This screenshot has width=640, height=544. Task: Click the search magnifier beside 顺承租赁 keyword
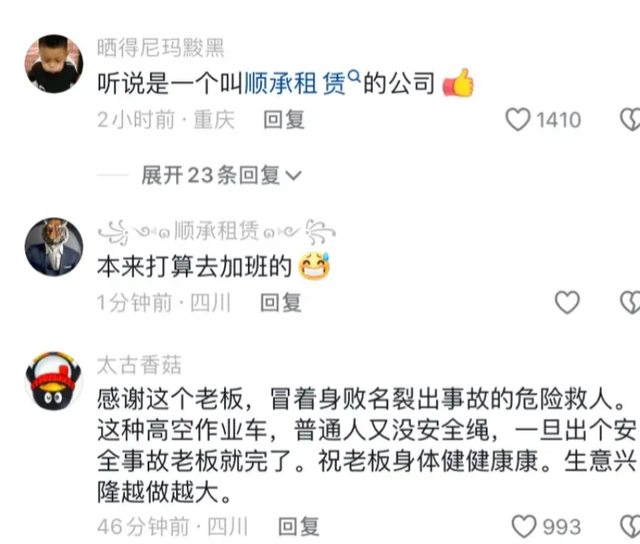(x=354, y=75)
